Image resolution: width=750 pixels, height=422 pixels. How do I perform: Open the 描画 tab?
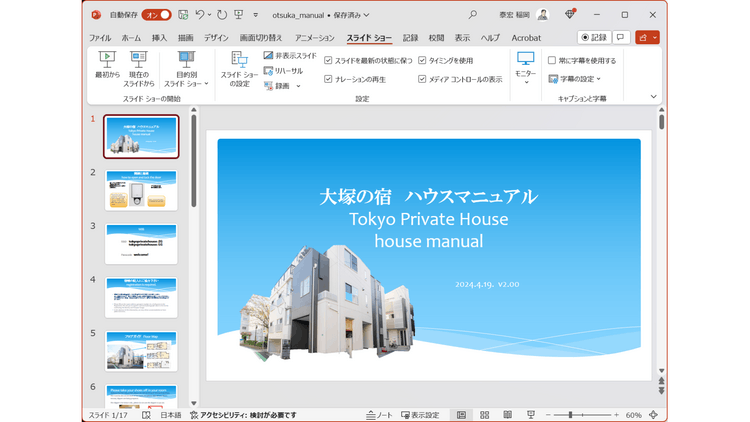tap(186, 38)
